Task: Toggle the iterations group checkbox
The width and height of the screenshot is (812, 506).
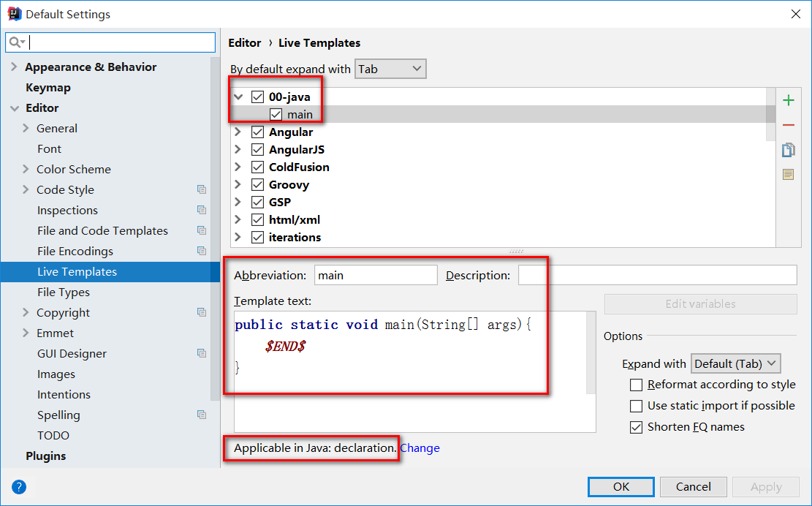Action: click(x=257, y=237)
